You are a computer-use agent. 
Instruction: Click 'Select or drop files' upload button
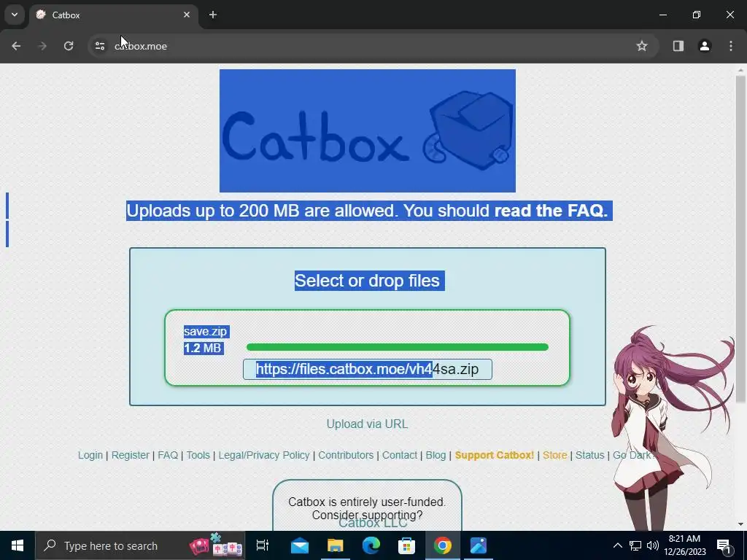(x=368, y=281)
